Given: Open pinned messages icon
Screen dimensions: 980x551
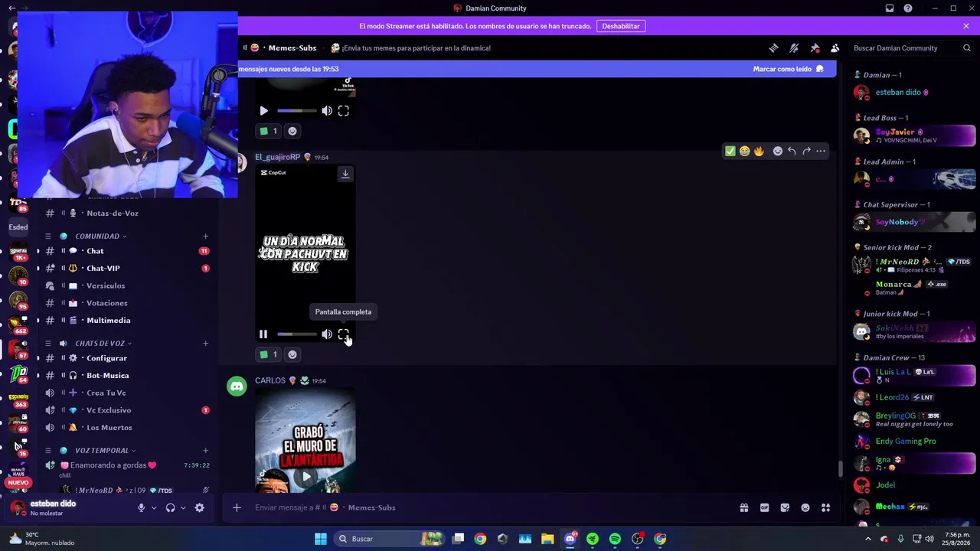Looking at the screenshot, I should 815,47.
